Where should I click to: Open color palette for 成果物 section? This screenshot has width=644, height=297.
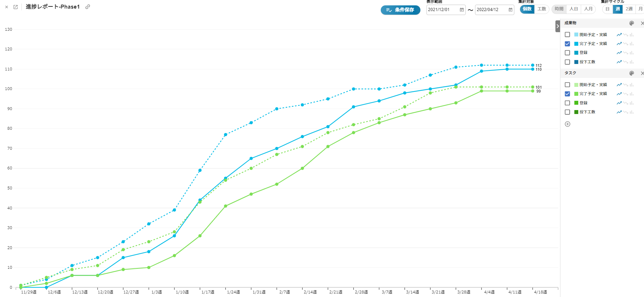coord(631,23)
